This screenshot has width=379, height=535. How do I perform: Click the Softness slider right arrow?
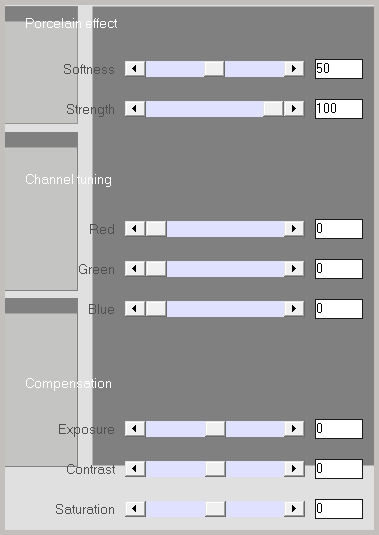(x=294, y=69)
